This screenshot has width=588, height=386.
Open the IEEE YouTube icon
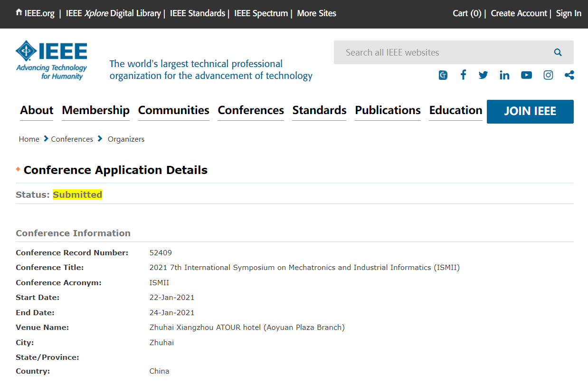[526, 75]
